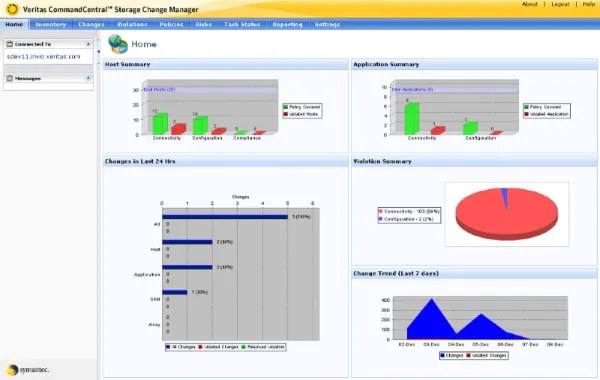Switch to the Reporting tab
Image resolution: width=600 pixels, height=380 pixels.
(x=287, y=24)
